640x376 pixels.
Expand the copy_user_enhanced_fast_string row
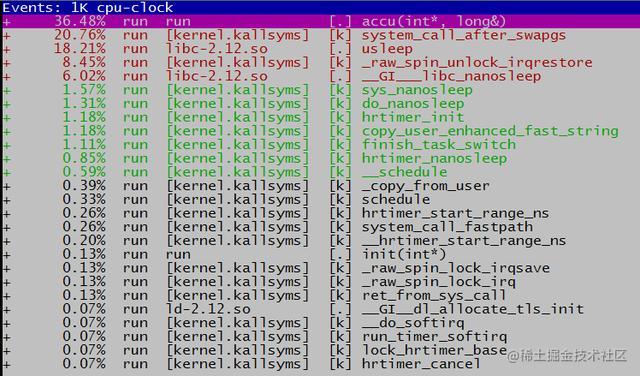pos(7,132)
